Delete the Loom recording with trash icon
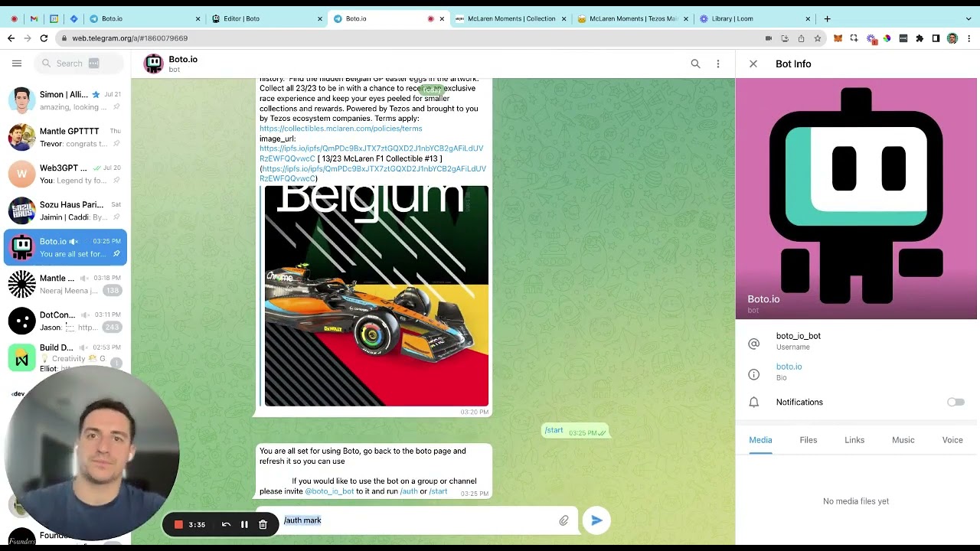Viewport: 980px width, 551px height. [263, 524]
